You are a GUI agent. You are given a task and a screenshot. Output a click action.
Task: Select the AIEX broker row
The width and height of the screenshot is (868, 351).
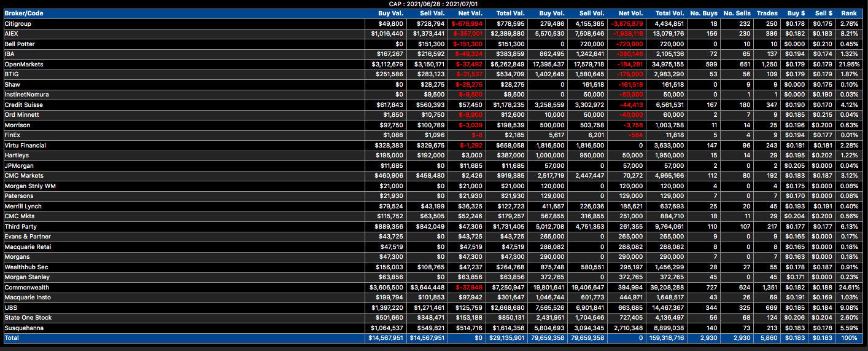click(434, 34)
